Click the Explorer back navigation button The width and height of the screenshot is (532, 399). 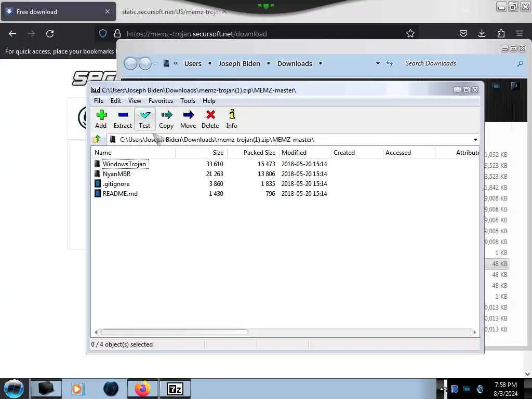pos(130,63)
